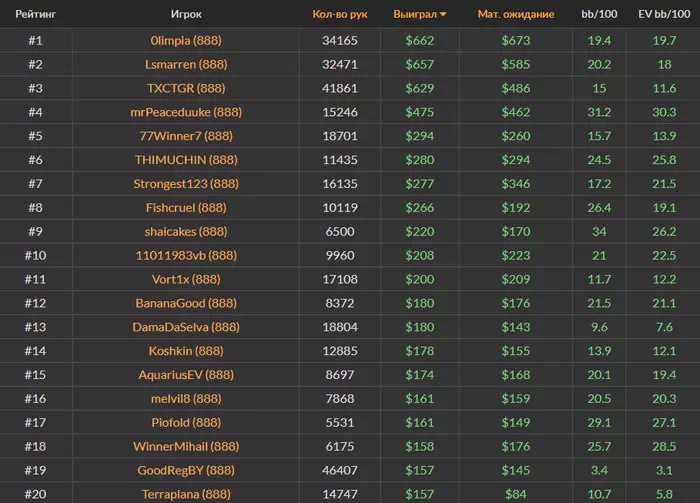Image resolution: width=700 pixels, height=503 pixels.
Task: Open player Strongest123 (888) profile
Action: point(186,184)
